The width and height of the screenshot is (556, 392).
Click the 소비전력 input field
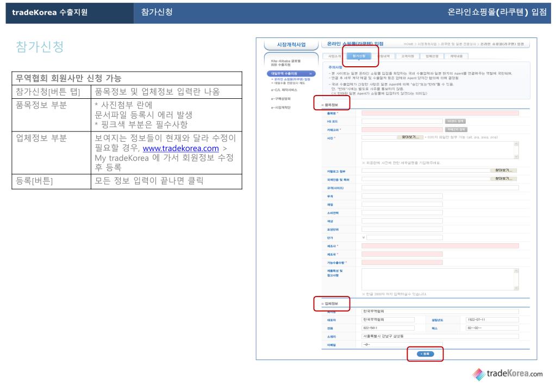tap(402, 212)
